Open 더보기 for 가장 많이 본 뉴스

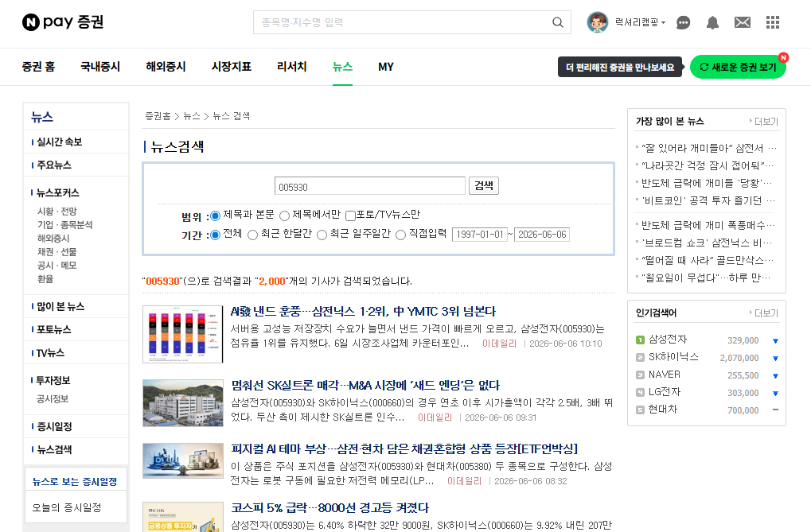[x=763, y=121]
